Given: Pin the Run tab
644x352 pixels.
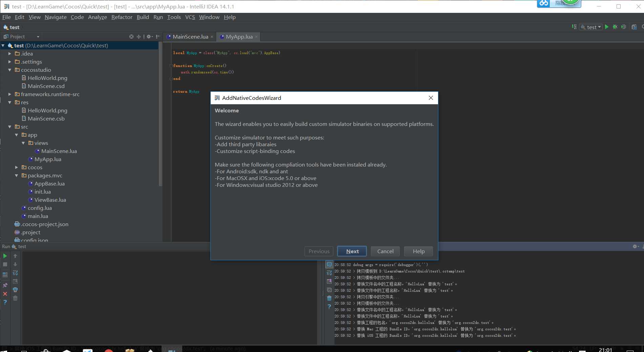Looking at the screenshot, I should (x=5, y=285).
